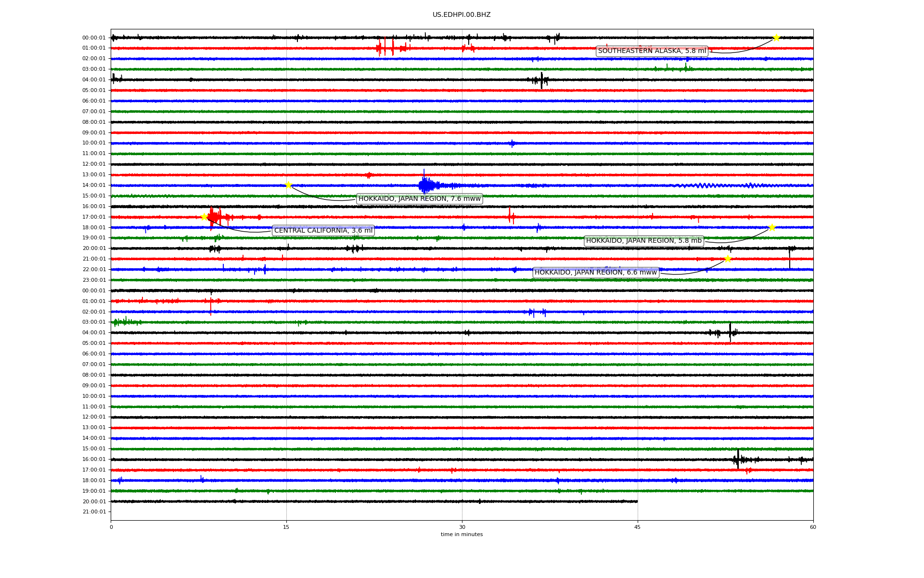Viewport: 924px width, 578px height.
Task: Click the black spike on second 04:00:01 trace
Action: point(730,332)
